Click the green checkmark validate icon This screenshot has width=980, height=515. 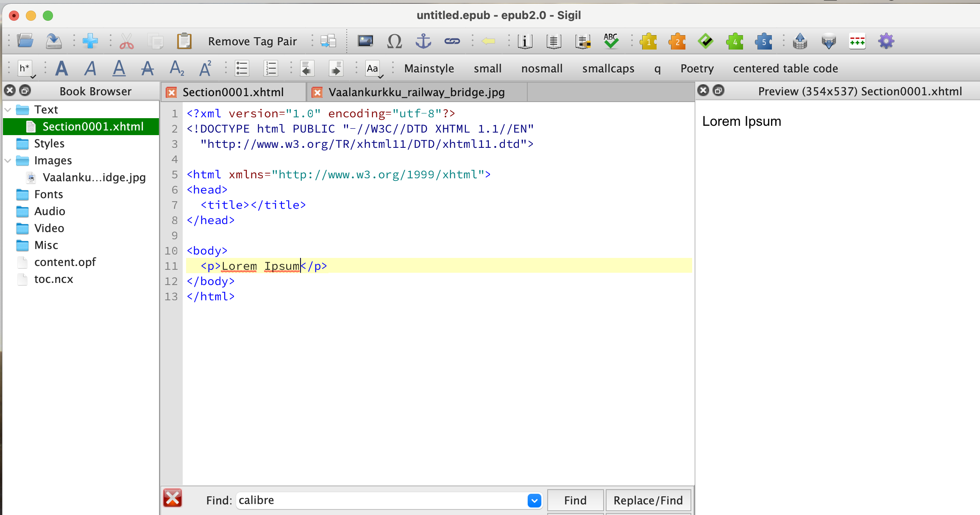(x=706, y=42)
